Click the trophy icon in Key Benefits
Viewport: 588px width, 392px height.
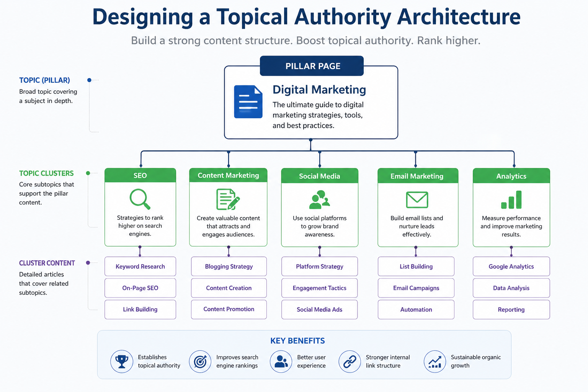[122, 361]
